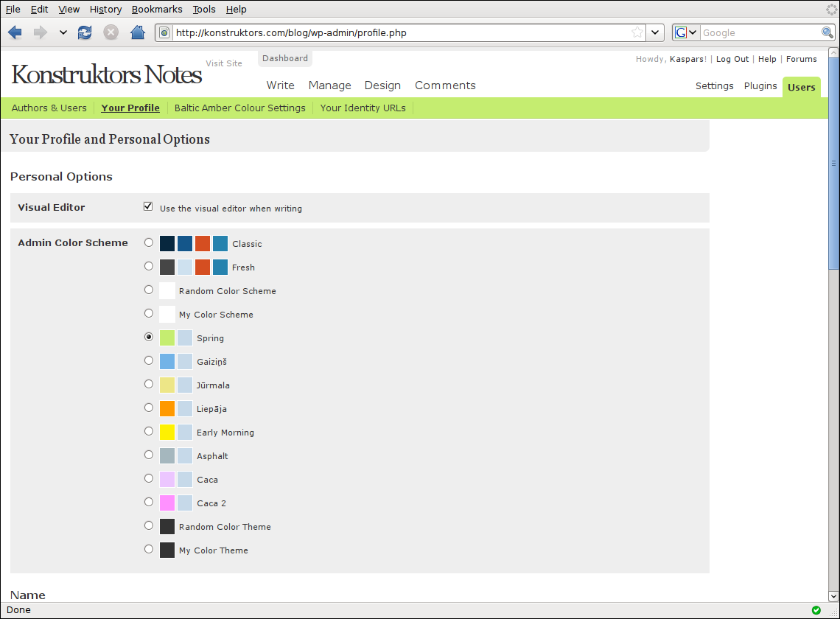Select the Fresh color scheme radio button
Viewport: 840px width, 619px height.
click(x=149, y=266)
